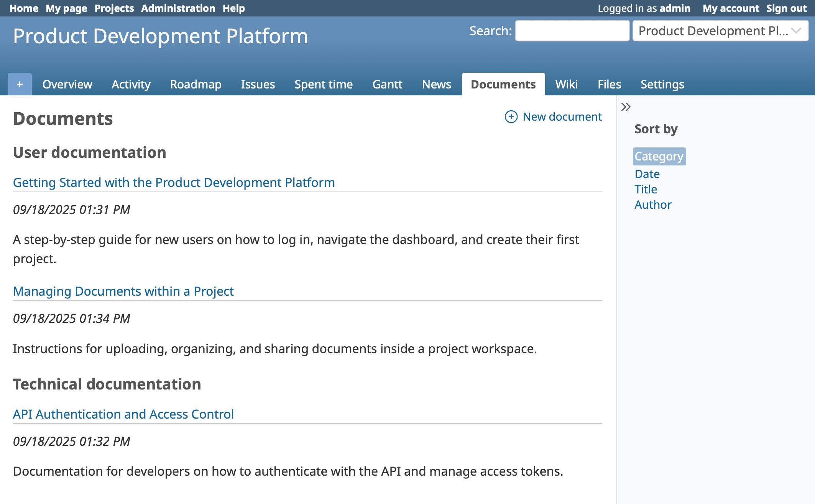
Task: Click the plus icon to add a project tab
Action: click(19, 84)
